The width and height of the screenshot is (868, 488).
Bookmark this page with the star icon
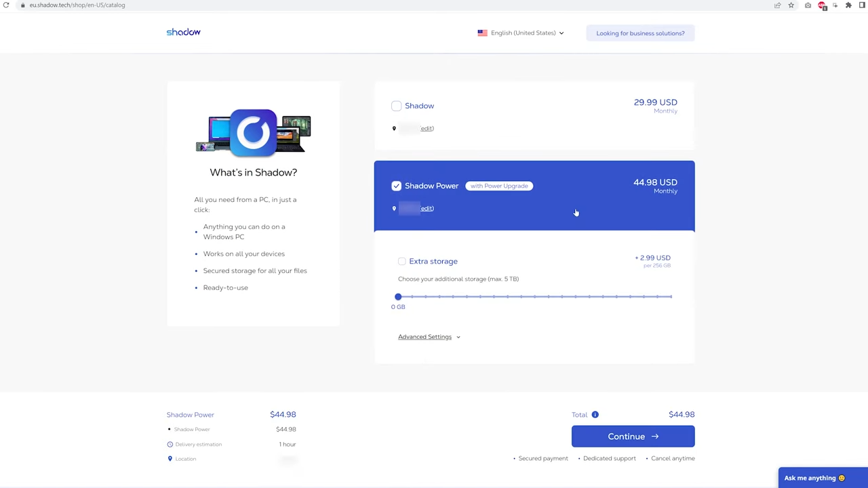click(x=791, y=5)
